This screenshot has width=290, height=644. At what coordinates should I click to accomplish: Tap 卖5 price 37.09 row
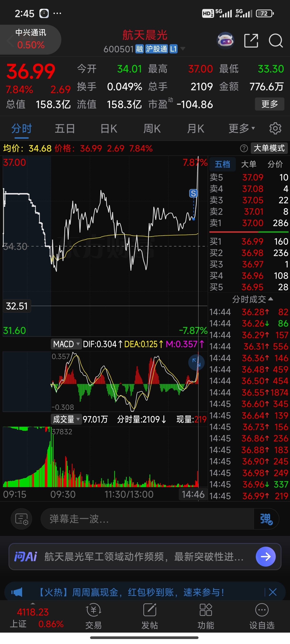[x=249, y=177]
